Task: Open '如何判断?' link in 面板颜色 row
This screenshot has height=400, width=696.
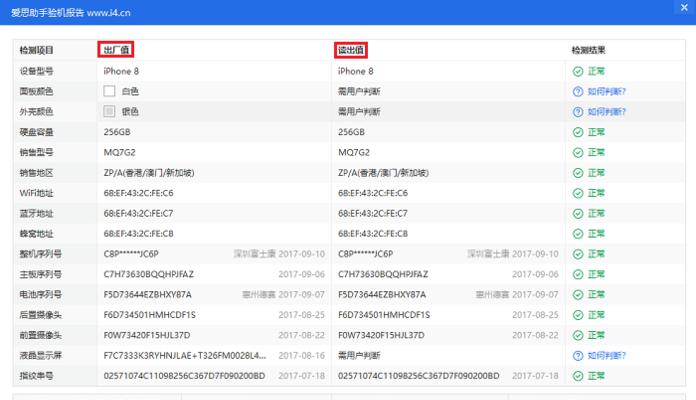Action: click(x=606, y=91)
